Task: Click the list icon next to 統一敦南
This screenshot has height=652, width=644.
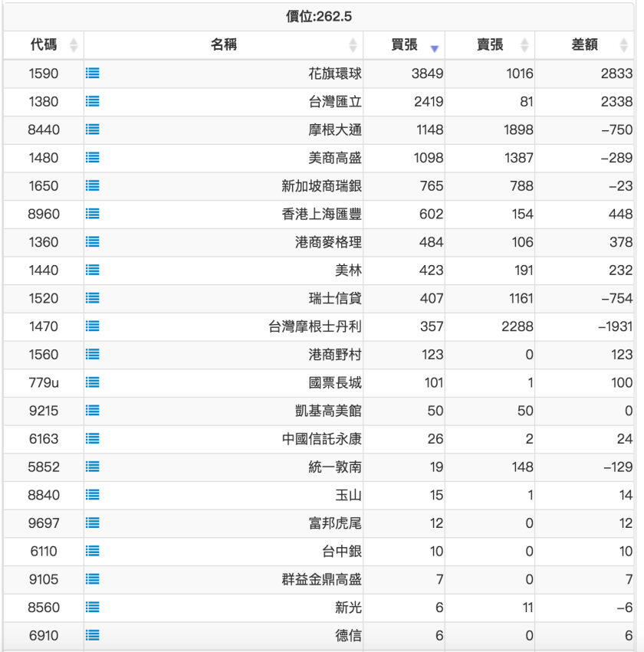Action: point(92,467)
